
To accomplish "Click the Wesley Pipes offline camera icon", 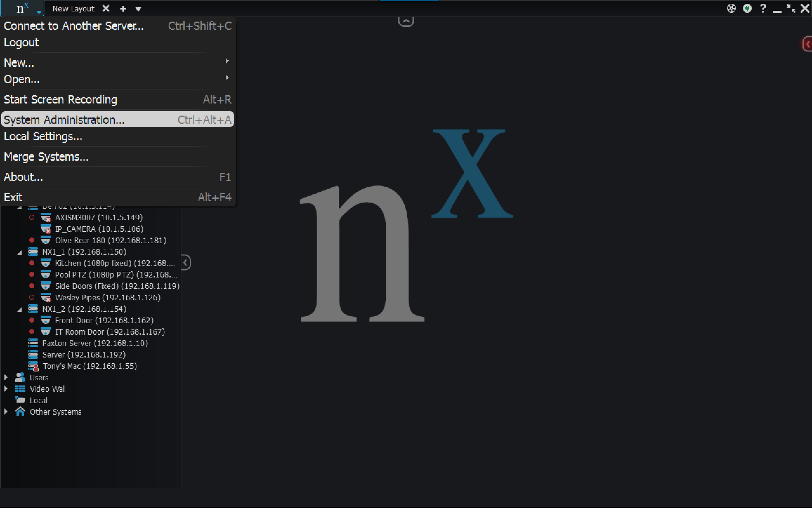I will [46, 298].
